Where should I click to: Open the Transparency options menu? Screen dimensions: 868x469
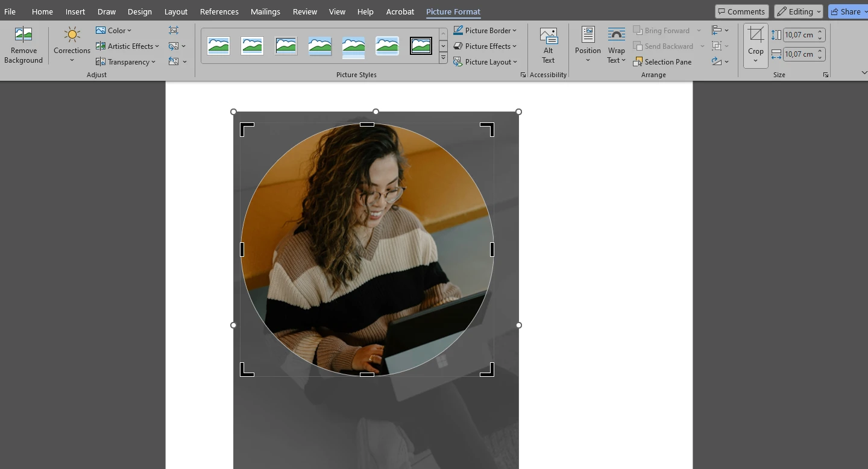pyautogui.click(x=125, y=61)
